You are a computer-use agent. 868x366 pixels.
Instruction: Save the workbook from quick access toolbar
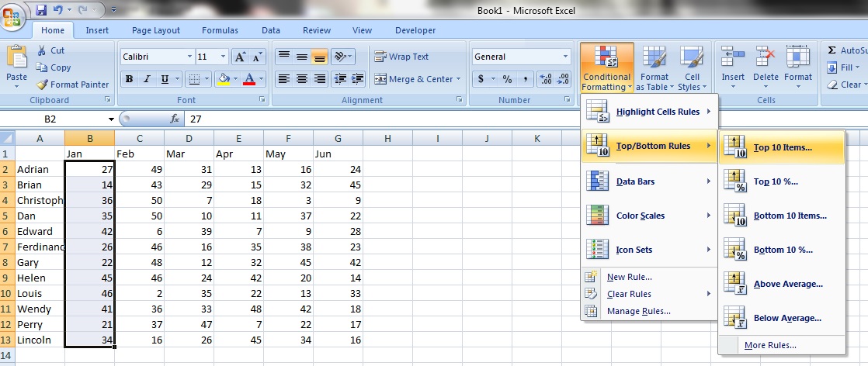tap(40, 10)
